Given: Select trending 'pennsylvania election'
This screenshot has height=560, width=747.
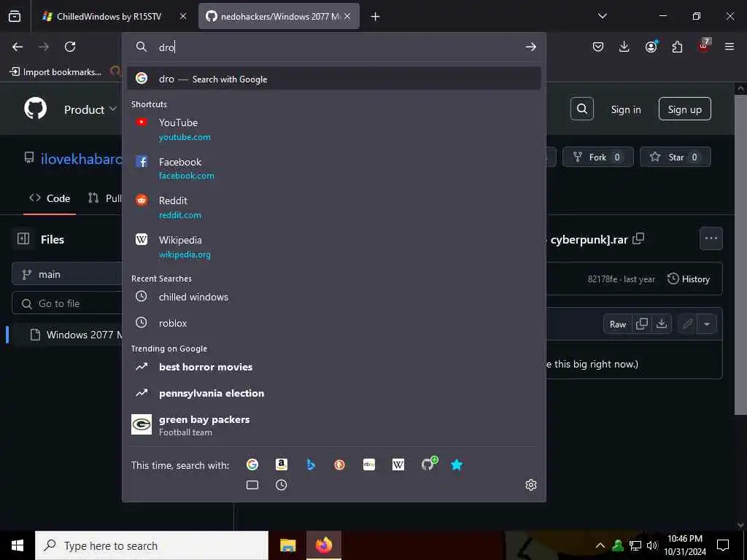Looking at the screenshot, I should click(x=334, y=393).
